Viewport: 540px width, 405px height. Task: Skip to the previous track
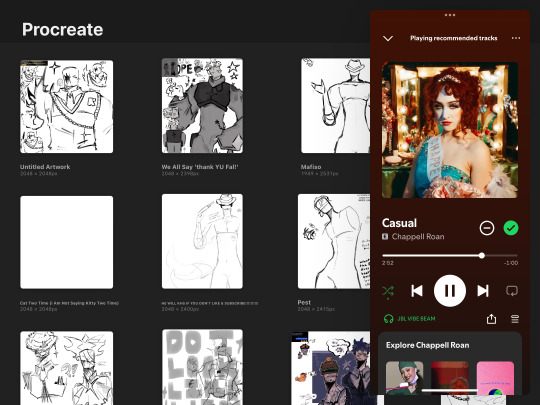[417, 291]
